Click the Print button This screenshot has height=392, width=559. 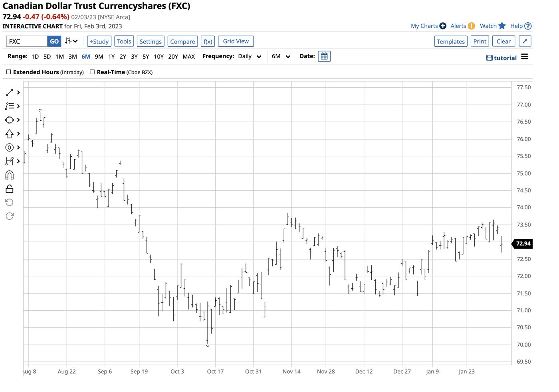coord(480,41)
